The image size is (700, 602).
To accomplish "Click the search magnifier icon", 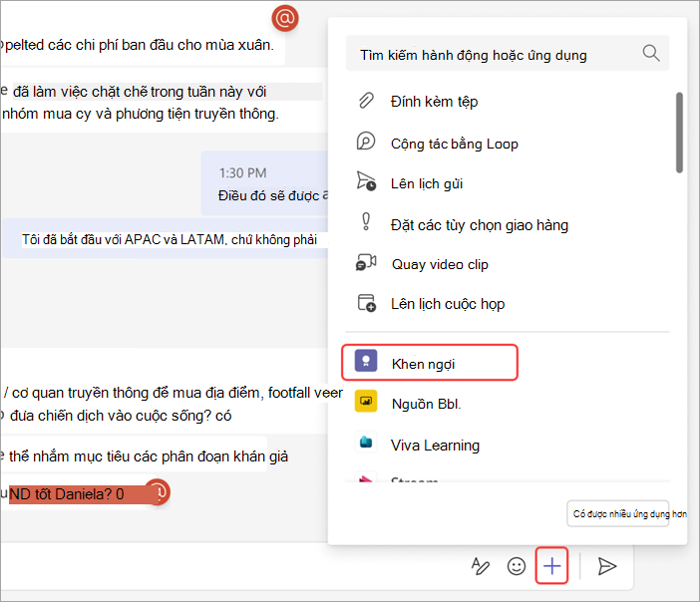I will pos(651,53).
